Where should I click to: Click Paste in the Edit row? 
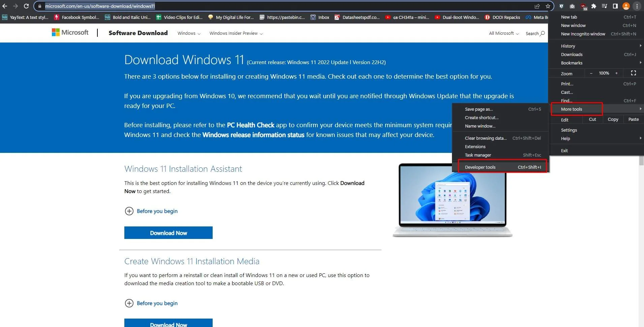(x=634, y=119)
